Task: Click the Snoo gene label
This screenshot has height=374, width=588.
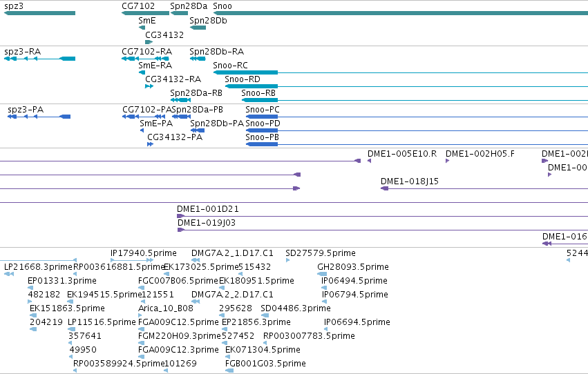Action: pyautogui.click(x=222, y=6)
